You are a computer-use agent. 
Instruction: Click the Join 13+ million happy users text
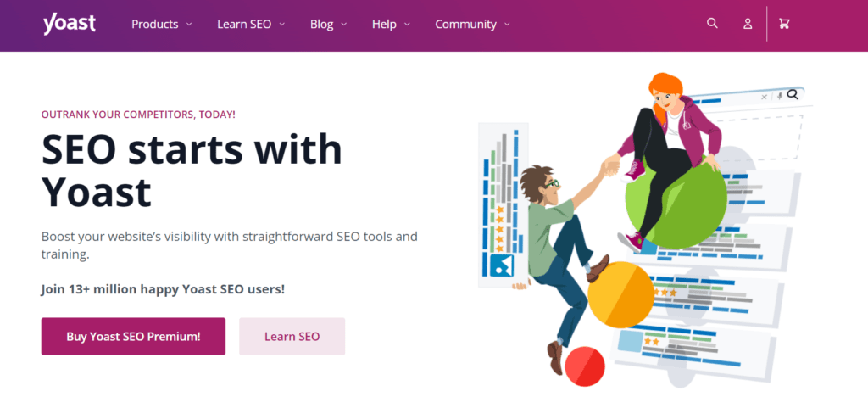(163, 289)
